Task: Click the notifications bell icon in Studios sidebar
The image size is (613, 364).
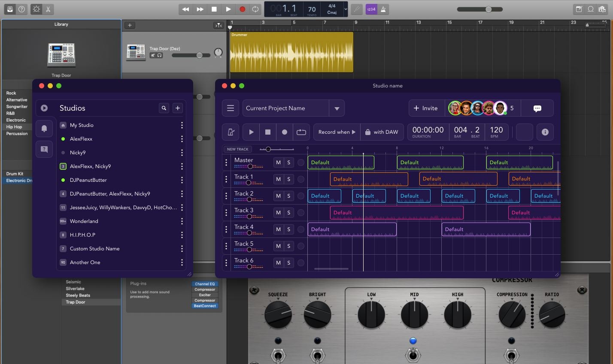Action: click(x=44, y=128)
